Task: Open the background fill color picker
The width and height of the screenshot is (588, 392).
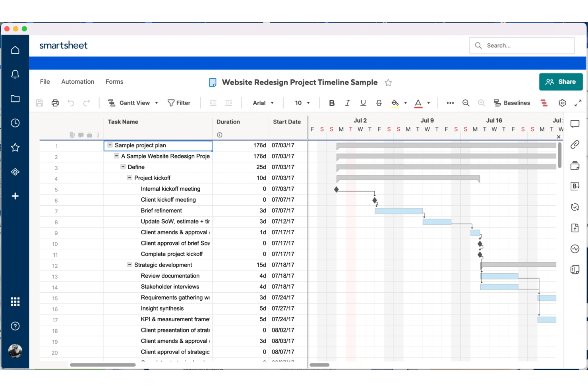Action: (399, 103)
